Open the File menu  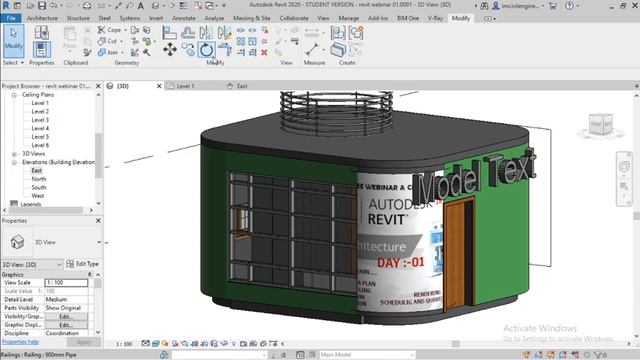coord(11,18)
